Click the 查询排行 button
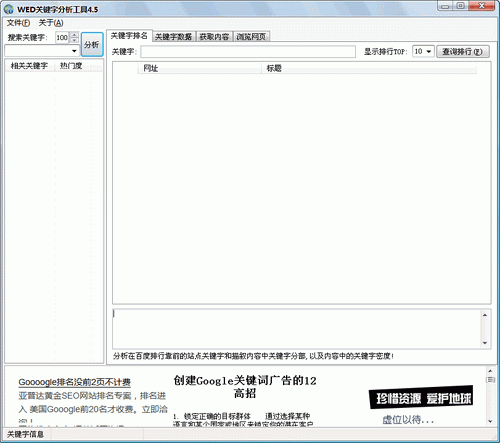Viewport: 500px width, 443px height. click(x=463, y=52)
